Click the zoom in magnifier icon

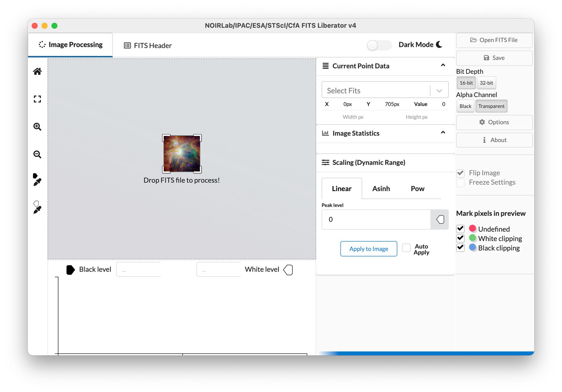pyautogui.click(x=37, y=126)
